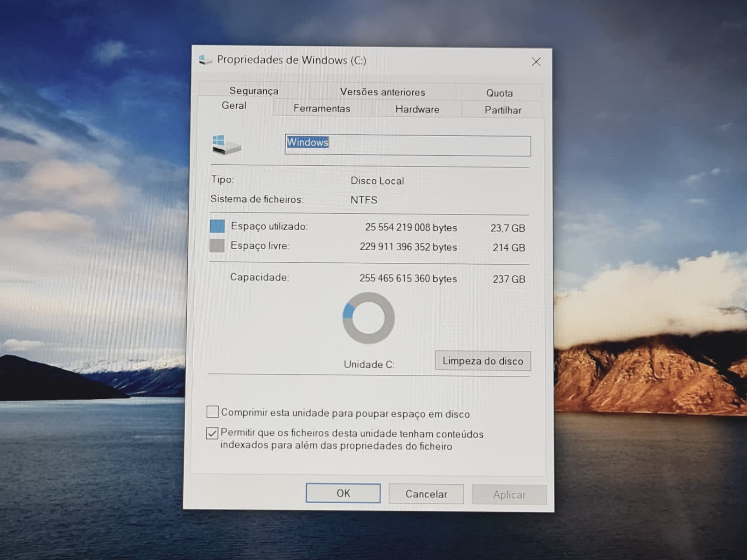Viewport: 747px width, 560px height.
Task: Click the Unidade C: label
Action: click(x=369, y=364)
